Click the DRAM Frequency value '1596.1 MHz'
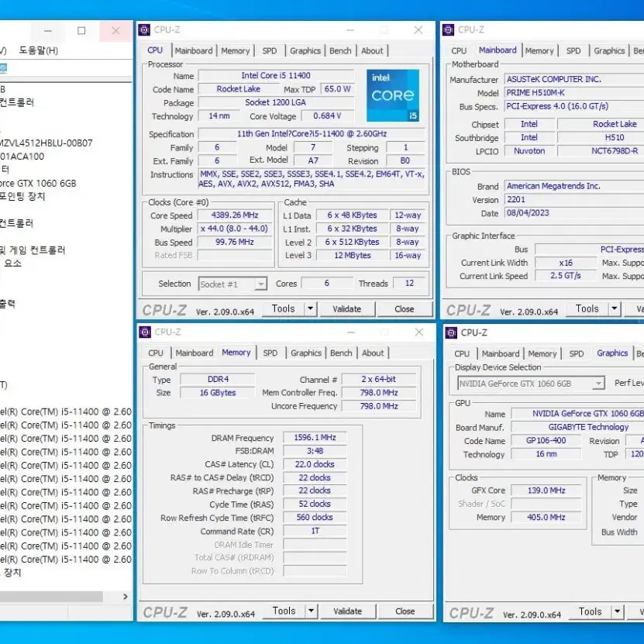 click(x=315, y=438)
